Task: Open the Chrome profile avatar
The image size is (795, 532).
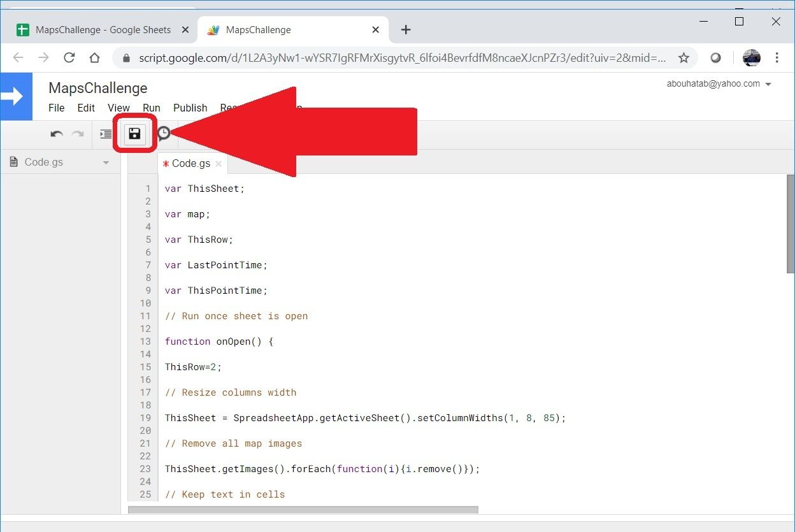Action: pyautogui.click(x=752, y=58)
